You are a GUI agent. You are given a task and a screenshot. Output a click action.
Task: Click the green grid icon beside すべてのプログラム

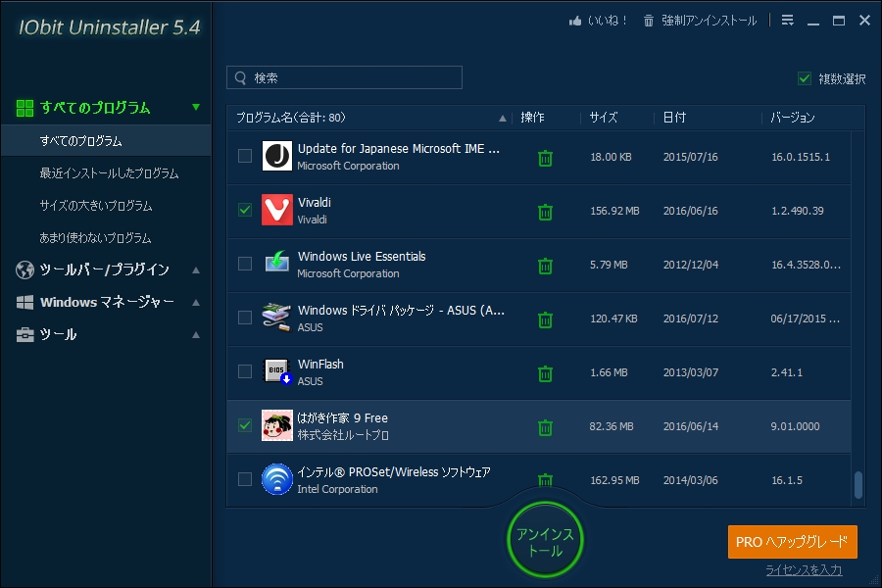24,108
